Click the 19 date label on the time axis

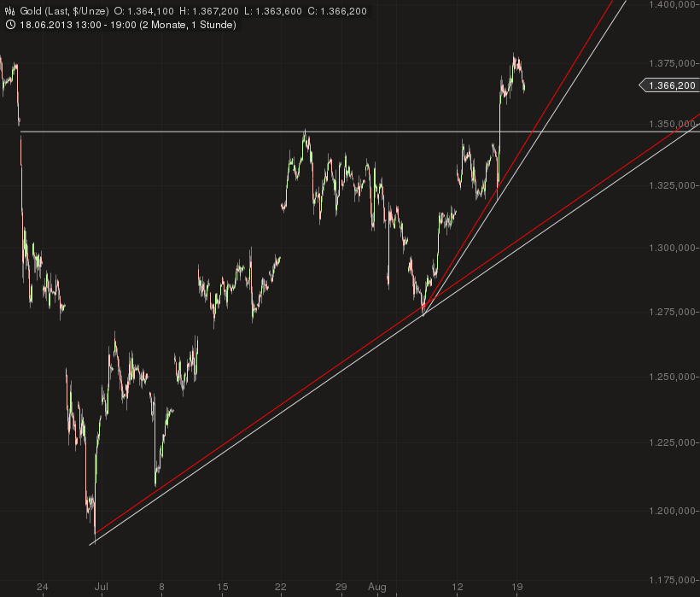coord(517,588)
